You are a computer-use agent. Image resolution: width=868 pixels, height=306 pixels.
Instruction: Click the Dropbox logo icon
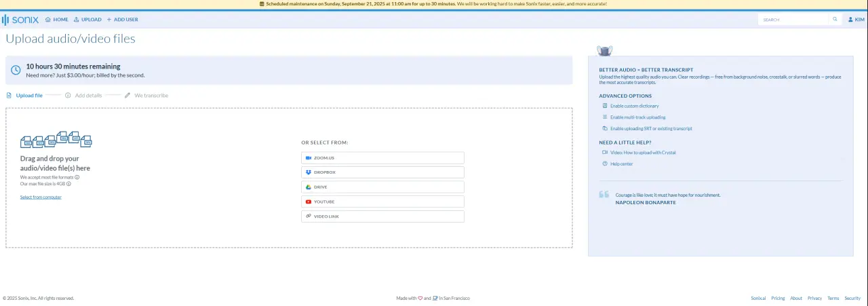pyautogui.click(x=309, y=172)
